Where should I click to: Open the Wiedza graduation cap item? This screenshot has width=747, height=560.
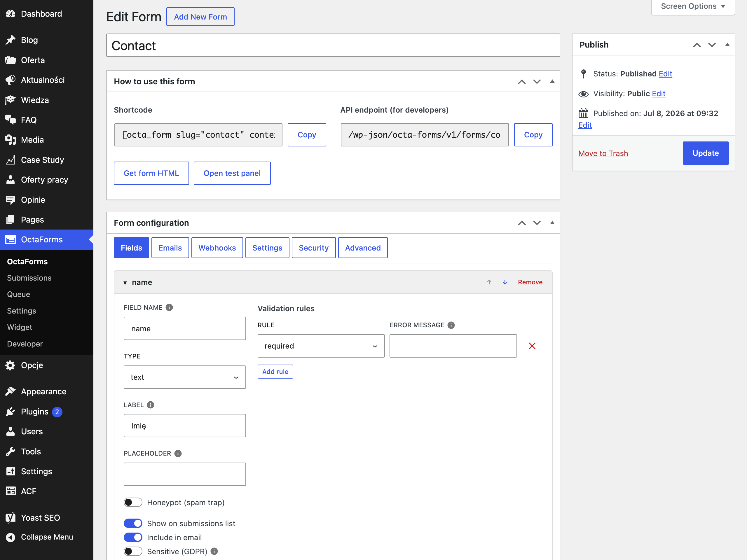point(47,100)
